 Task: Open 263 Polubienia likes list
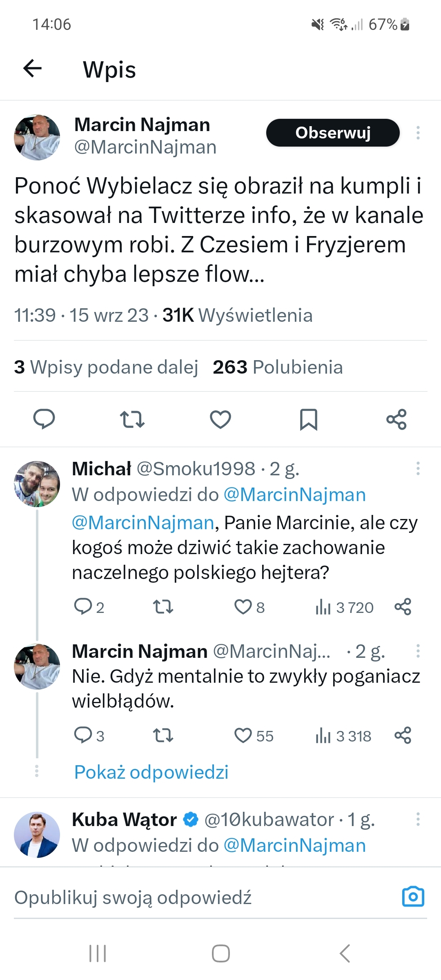coord(278,367)
